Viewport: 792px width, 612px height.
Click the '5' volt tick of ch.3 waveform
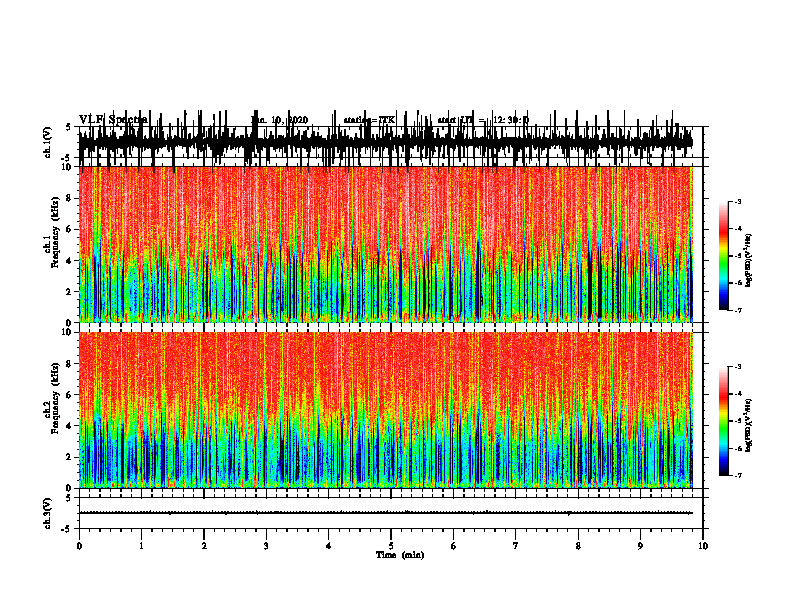(68, 498)
